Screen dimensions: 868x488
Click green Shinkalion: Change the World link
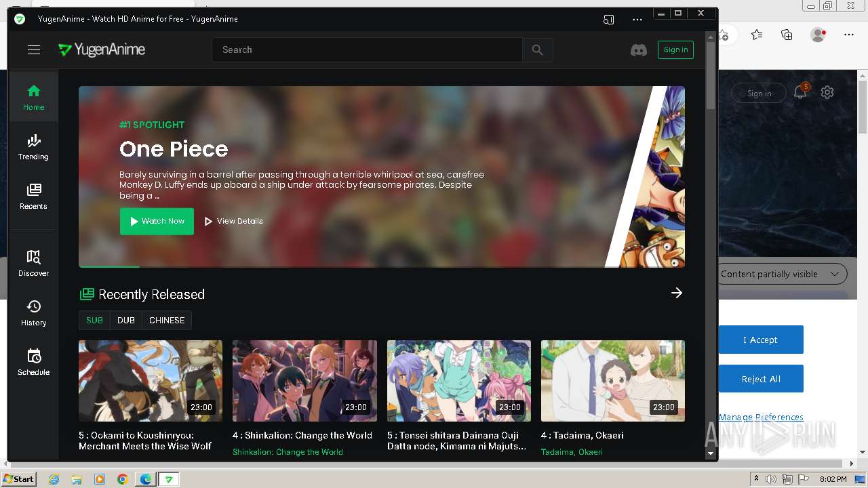click(288, 451)
